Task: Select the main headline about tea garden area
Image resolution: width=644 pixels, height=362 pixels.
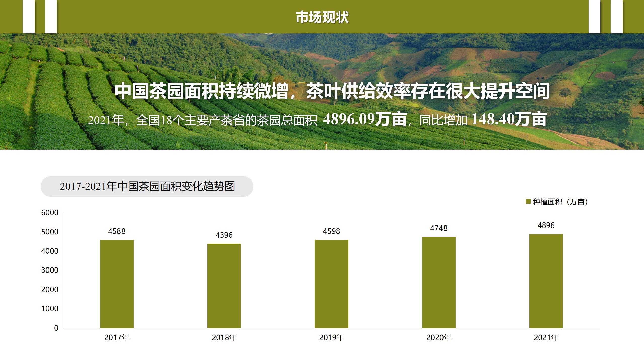Action: 332,91
